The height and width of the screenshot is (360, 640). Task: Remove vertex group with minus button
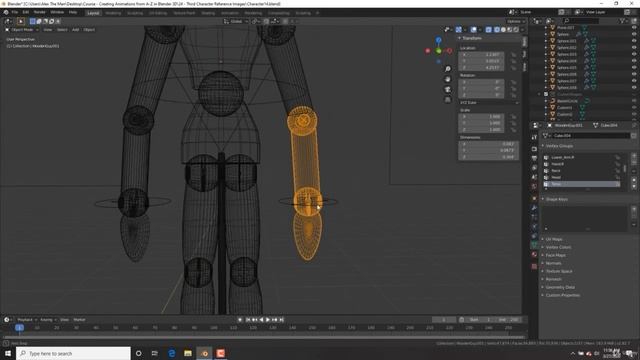[634, 162]
